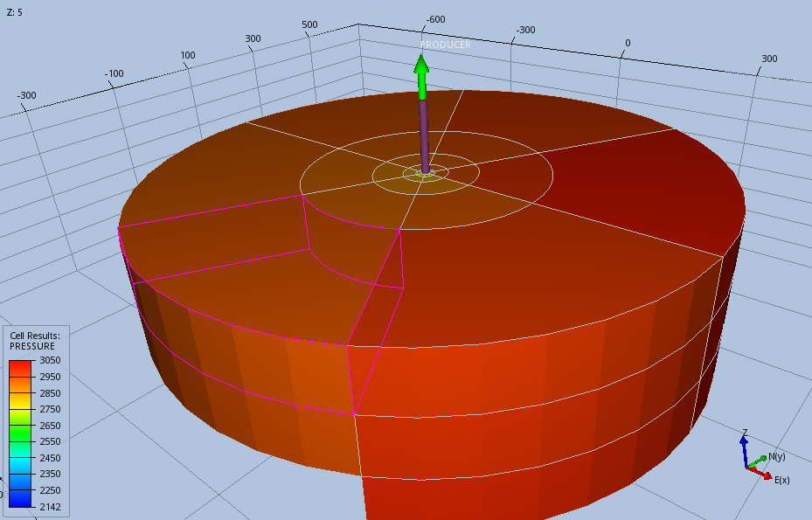Click the Cell Results PRESSURE legend title

(x=34, y=341)
